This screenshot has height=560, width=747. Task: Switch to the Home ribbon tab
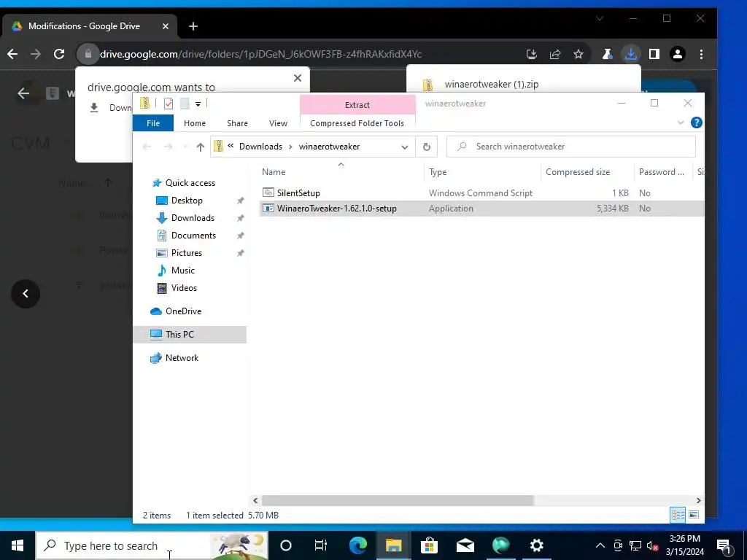(194, 122)
